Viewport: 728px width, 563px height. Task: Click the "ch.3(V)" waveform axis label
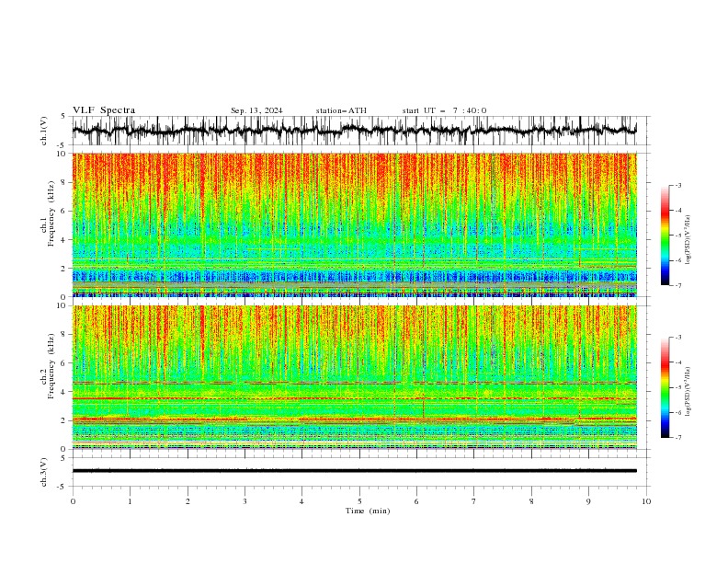pyautogui.click(x=44, y=472)
